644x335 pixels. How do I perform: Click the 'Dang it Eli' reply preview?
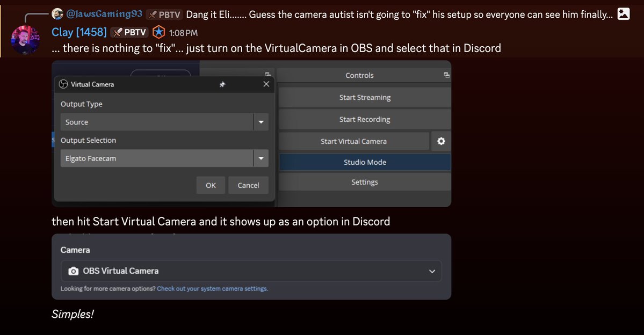click(x=399, y=14)
